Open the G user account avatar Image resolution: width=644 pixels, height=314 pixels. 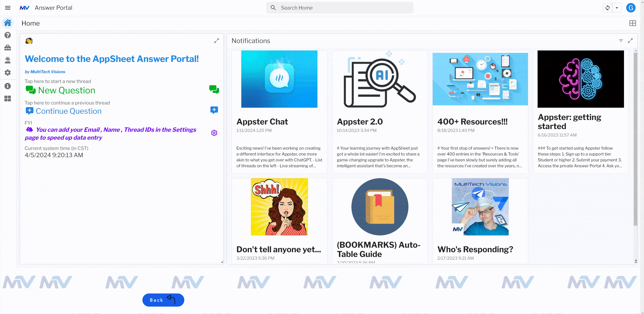coord(631,8)
